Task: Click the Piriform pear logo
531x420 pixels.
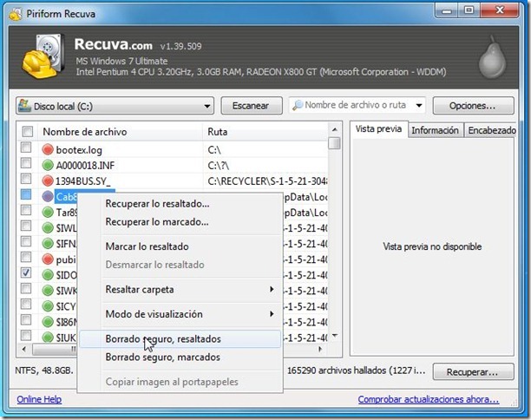Action: click(x=492, y=57)
